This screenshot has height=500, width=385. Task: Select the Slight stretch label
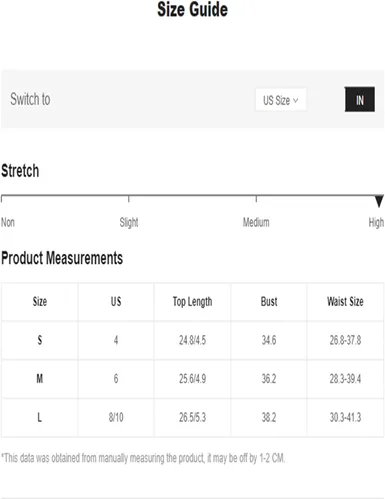[129, 222]
